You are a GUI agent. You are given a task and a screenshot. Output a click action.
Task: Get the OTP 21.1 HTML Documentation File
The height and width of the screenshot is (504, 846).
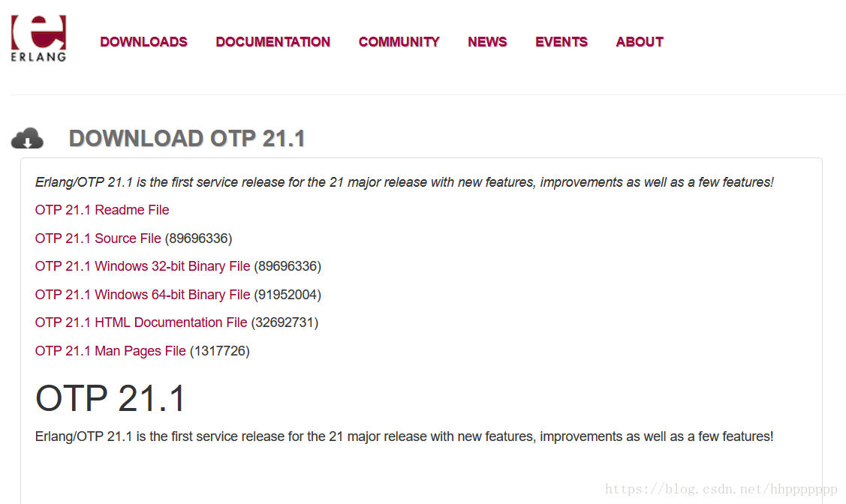click(x=141, y=322)
